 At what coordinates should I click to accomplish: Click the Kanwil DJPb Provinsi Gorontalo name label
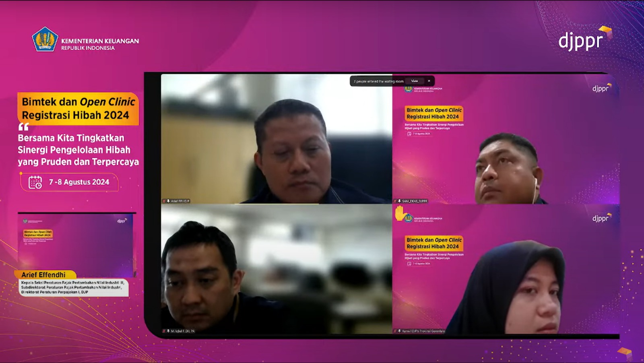pyautogui.click(x=423, y=331)
